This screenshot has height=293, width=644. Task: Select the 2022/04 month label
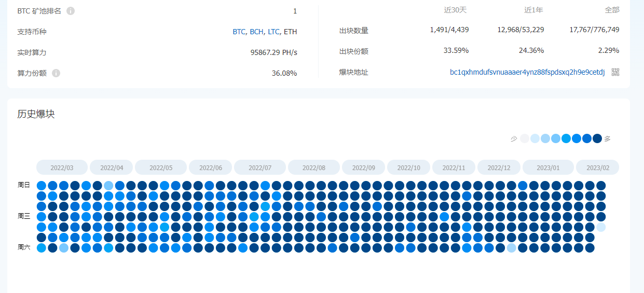[112, 168]
